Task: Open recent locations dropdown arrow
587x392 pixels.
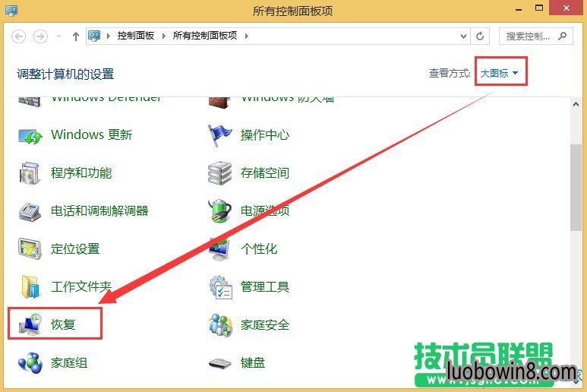Action: coord(58,36)
